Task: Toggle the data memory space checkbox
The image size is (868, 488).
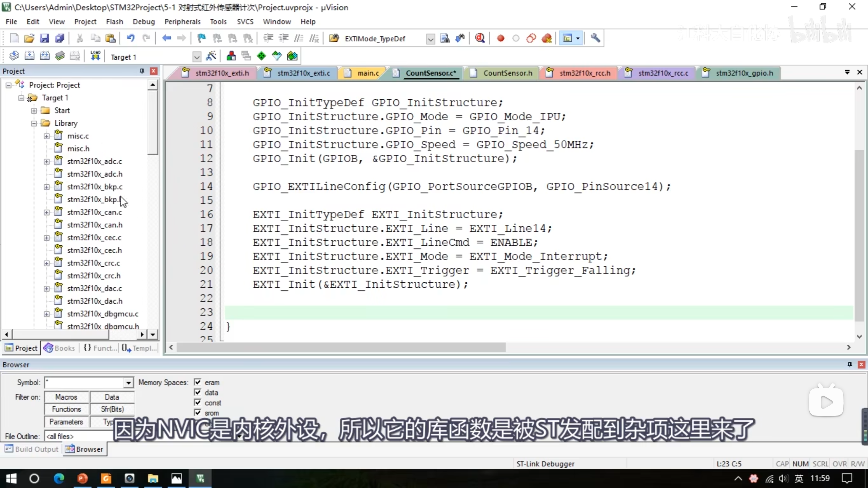Action: 198,392
